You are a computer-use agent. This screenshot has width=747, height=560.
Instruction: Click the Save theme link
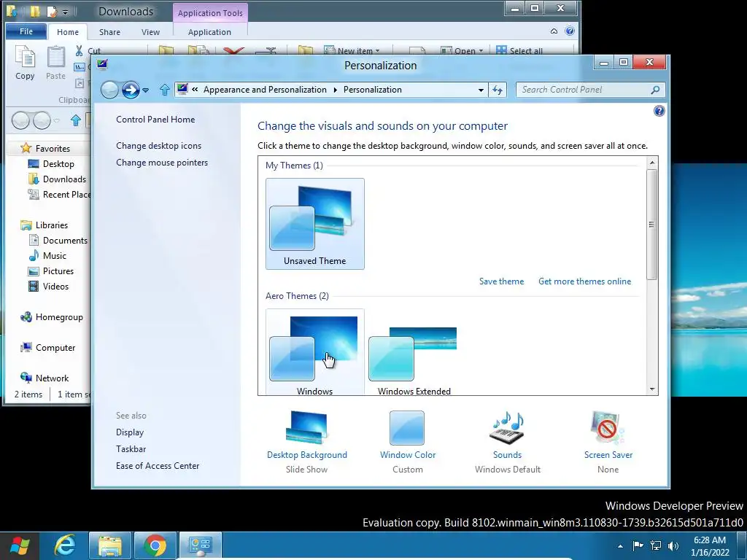[x=502, y=281]
